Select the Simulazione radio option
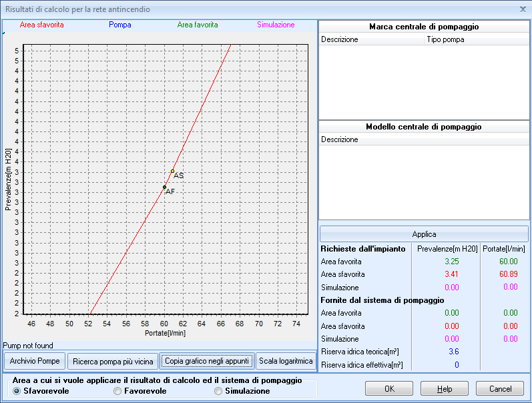Viewport: 532px width, 403px height. (x=219, y=391)
